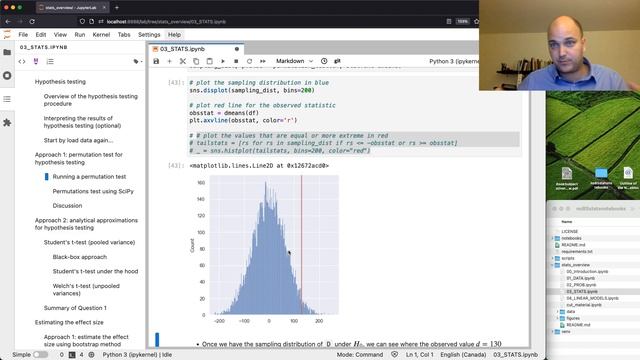Interrupt the kernel with the stop icon
Screen dimensions: 640x360
click(236, 61)
